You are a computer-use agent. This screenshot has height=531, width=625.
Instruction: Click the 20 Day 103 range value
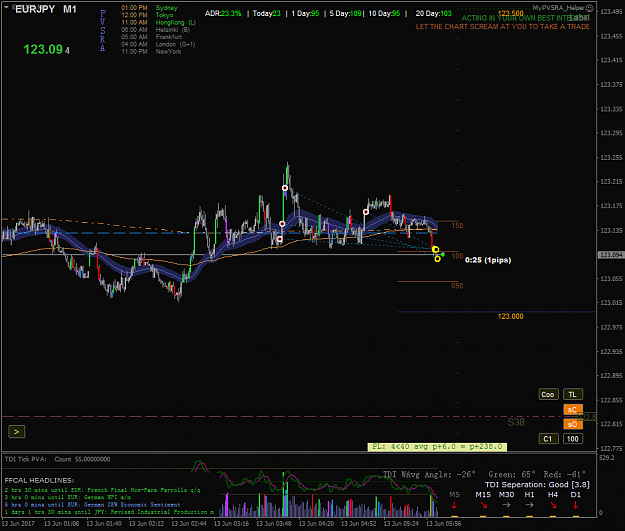(434, 13)
